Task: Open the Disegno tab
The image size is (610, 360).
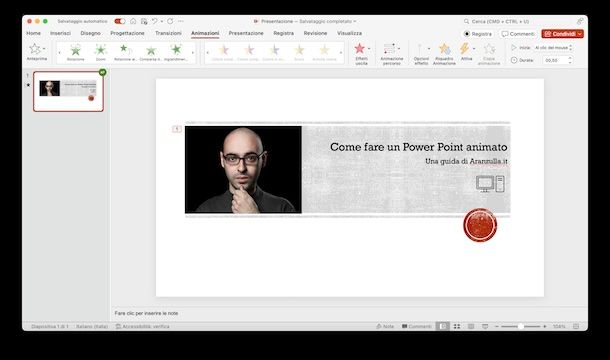Action: click(x=90, y=33)
